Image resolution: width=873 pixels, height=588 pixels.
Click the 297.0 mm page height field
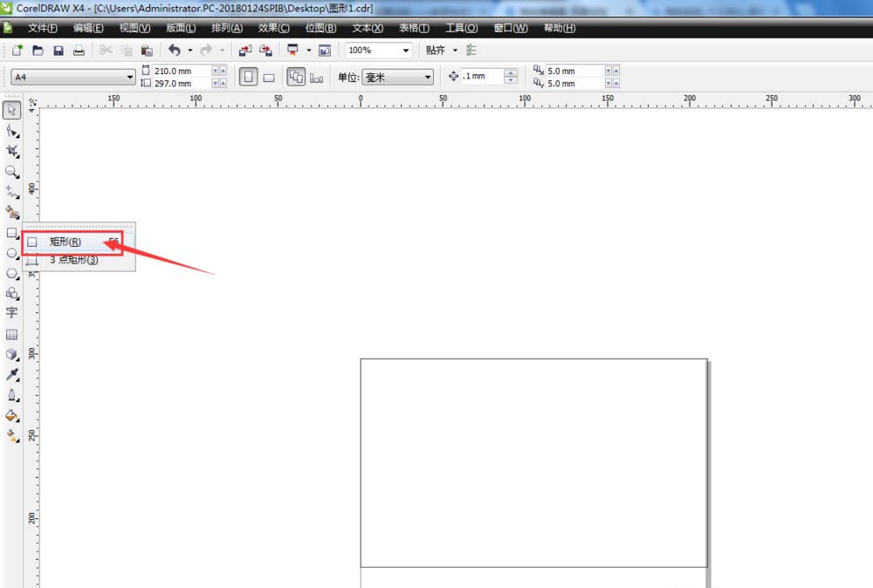coord(182,84)
